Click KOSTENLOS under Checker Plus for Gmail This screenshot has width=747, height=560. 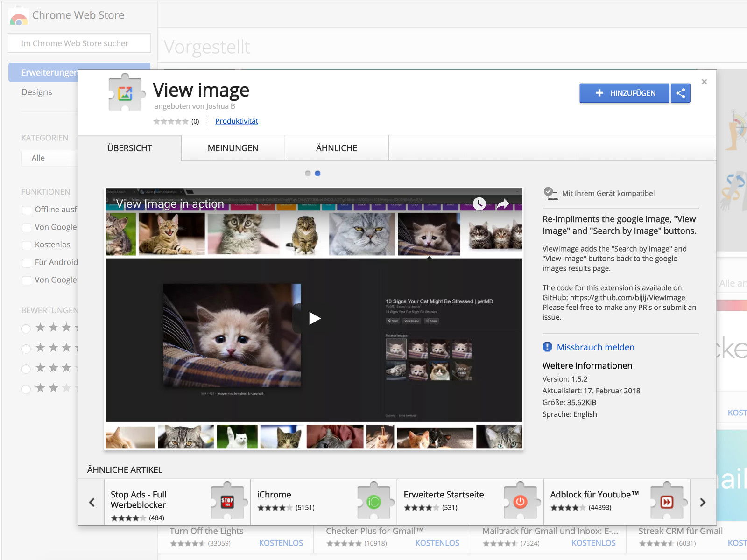point(437,543)
